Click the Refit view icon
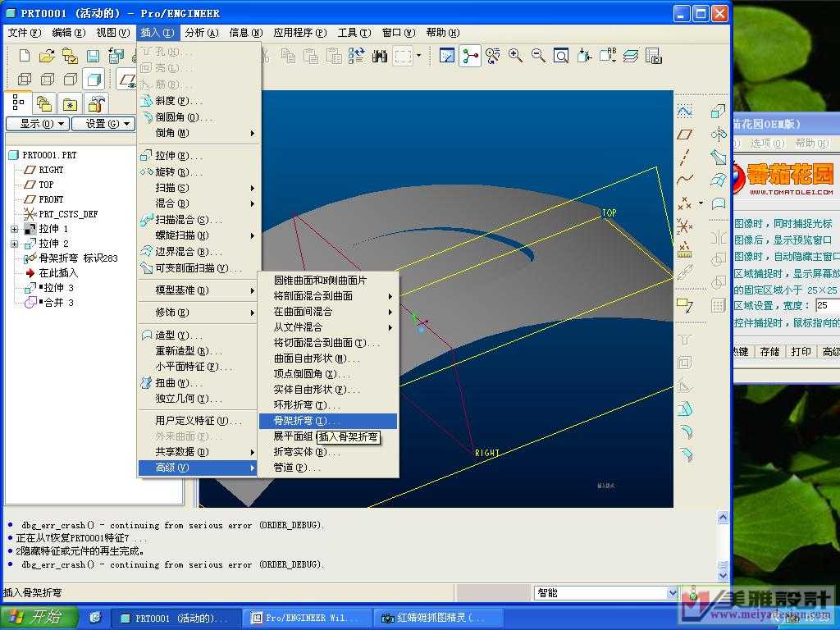The image size is (840, 630). click(x=561, y=56)
